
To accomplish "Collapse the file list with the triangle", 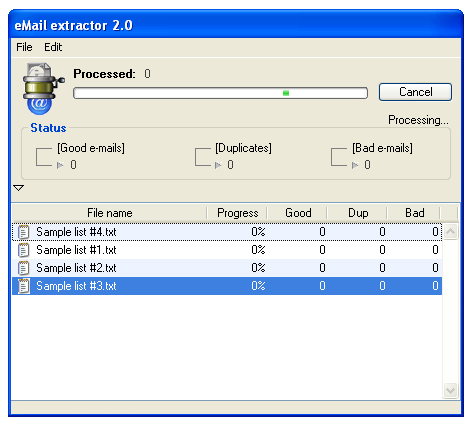I will (19, 188).
